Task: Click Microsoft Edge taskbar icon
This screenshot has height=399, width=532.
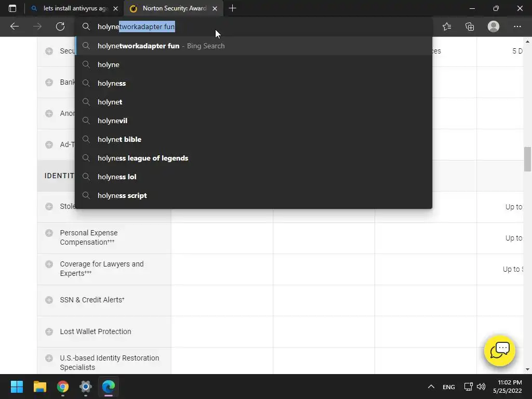Action: tap(109, 387)
